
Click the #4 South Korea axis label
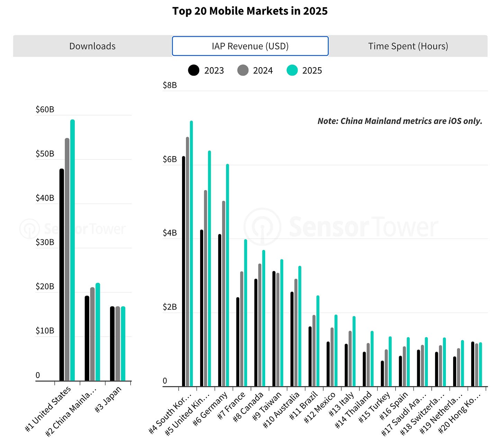tap(170, 413)
